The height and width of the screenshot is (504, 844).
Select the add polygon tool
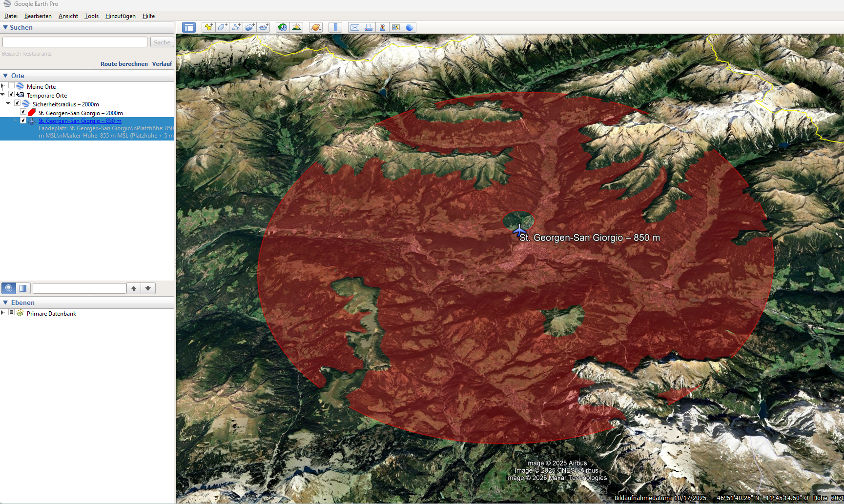pos(222,27)
